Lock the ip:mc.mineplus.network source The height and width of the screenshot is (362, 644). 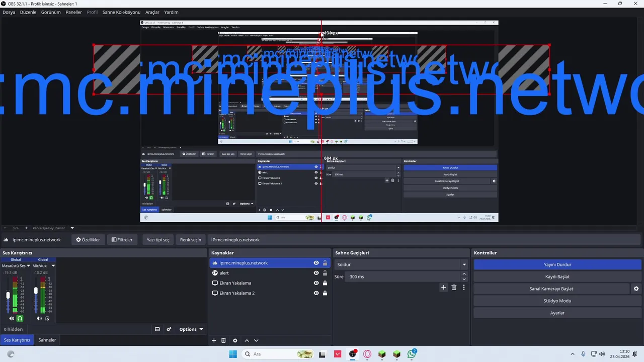(325, 263)
